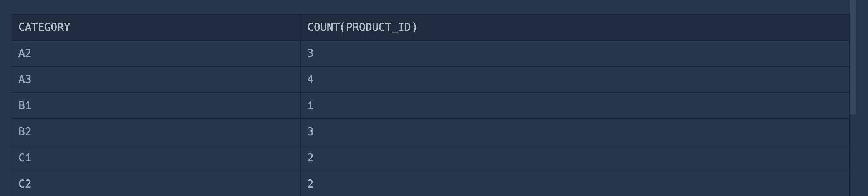Click the count value 2 for C2
The image size is (868, 196).
click(310, 184)
